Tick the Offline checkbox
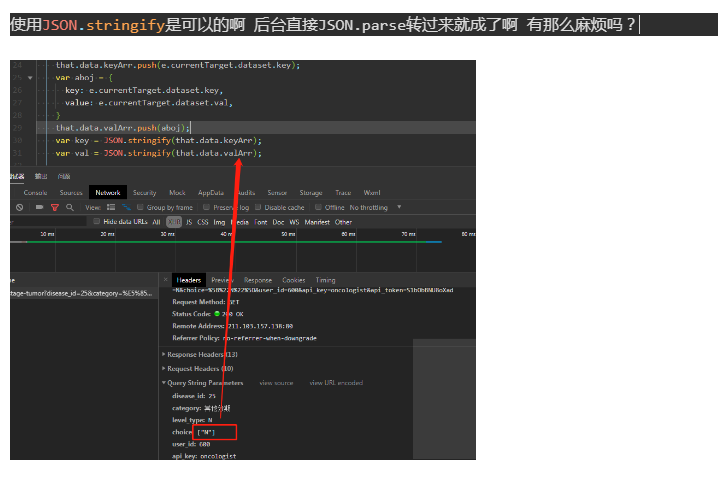The image size is (726, 483). [318, 207]
